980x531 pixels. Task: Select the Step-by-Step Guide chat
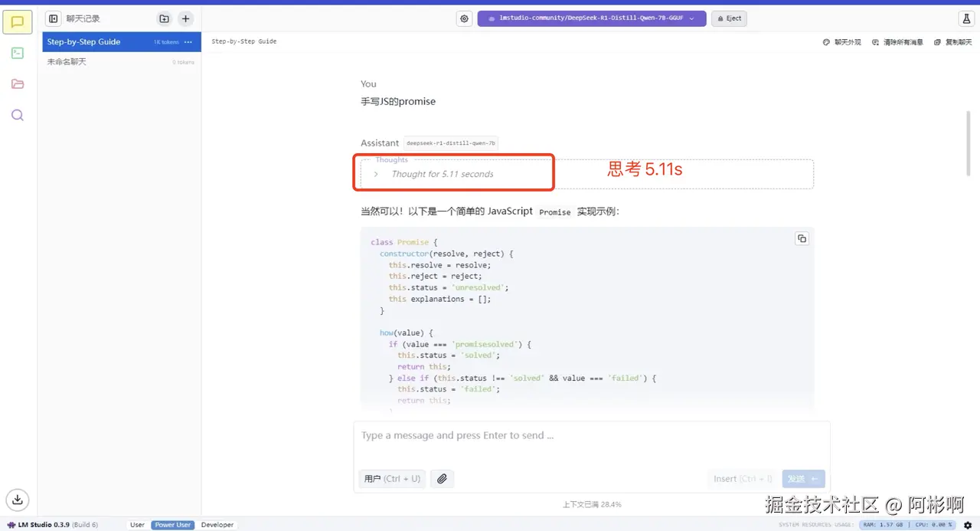click(x=122, y=42)
